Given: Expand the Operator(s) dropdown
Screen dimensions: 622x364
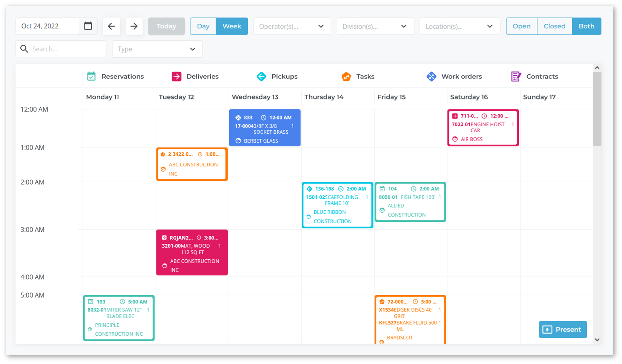Looking at the screenshot, I should point(292,26).
